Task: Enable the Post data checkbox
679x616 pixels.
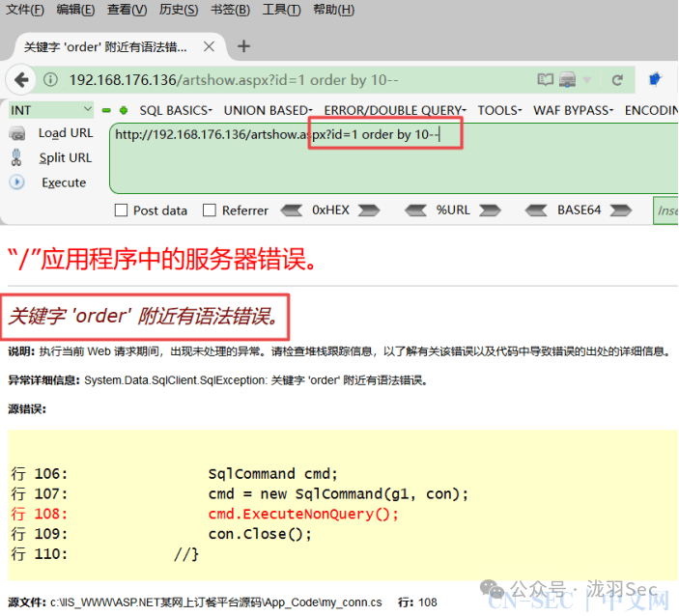Action: tap(121, 210)
